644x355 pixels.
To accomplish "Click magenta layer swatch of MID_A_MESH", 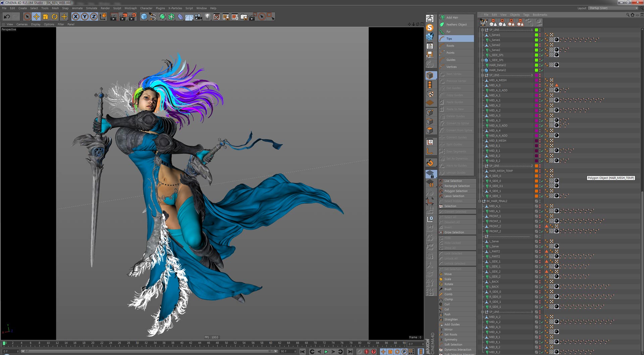I will click(536, 80).
